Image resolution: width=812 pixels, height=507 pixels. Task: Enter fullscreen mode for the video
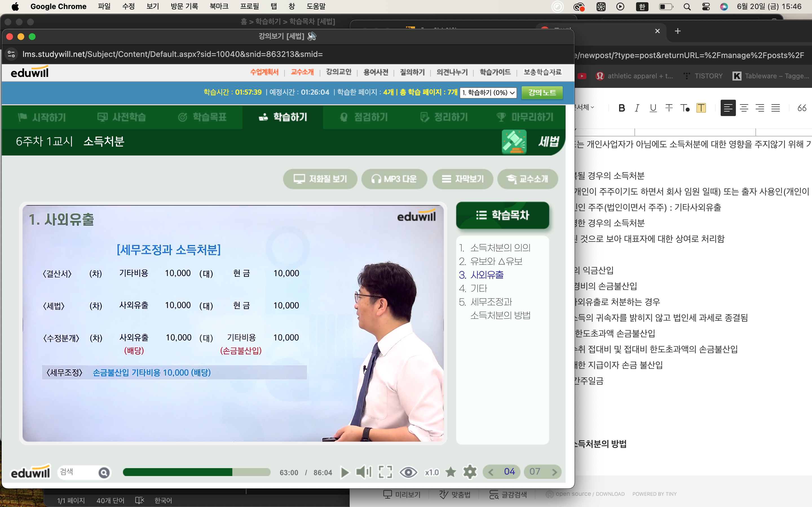[385, 472]
